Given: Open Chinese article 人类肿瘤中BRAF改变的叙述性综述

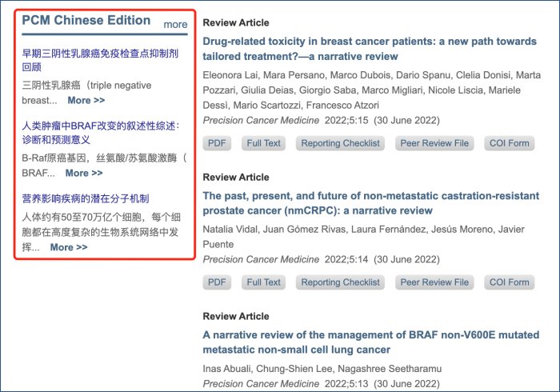Looking at the screenshot, I should [101, 133].
